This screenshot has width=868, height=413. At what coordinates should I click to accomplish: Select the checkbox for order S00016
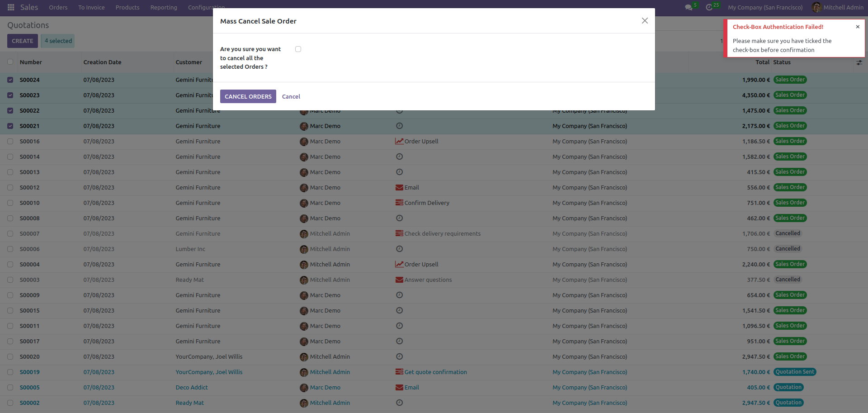pyautogui.click(x=10, y=141)
